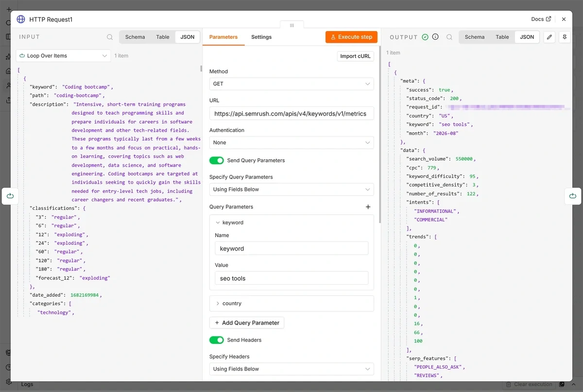Click Add Query Parameter button

[x=247, y=323]
